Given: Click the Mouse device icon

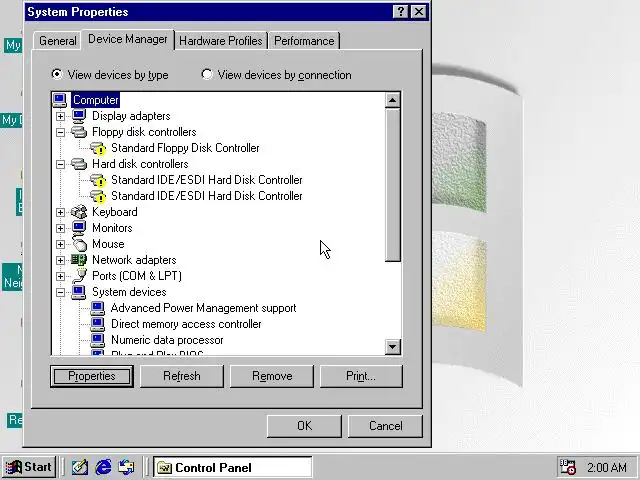Looking at the screenshot, I should pos(80,244).
